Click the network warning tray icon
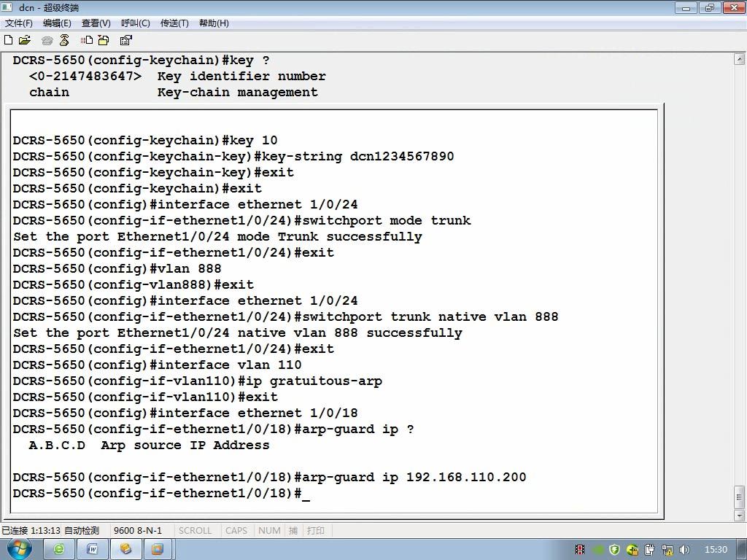747x560 pixels. click(x=667, y=550)
